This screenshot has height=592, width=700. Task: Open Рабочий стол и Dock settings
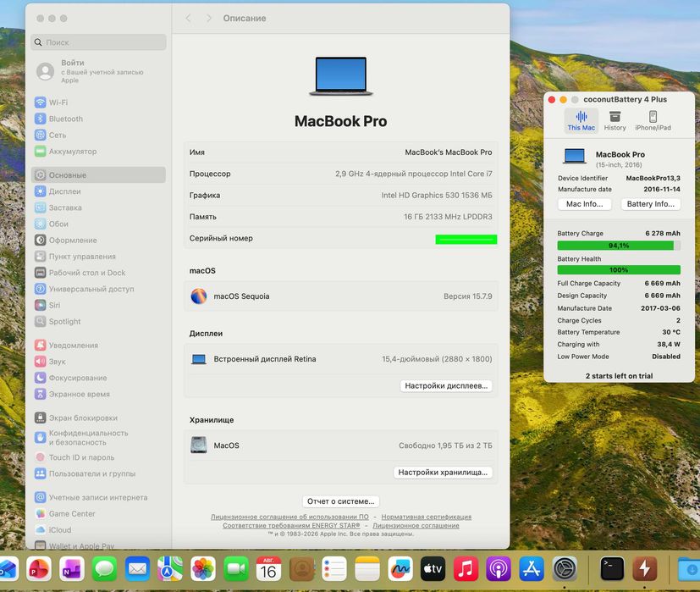[99, 273]
